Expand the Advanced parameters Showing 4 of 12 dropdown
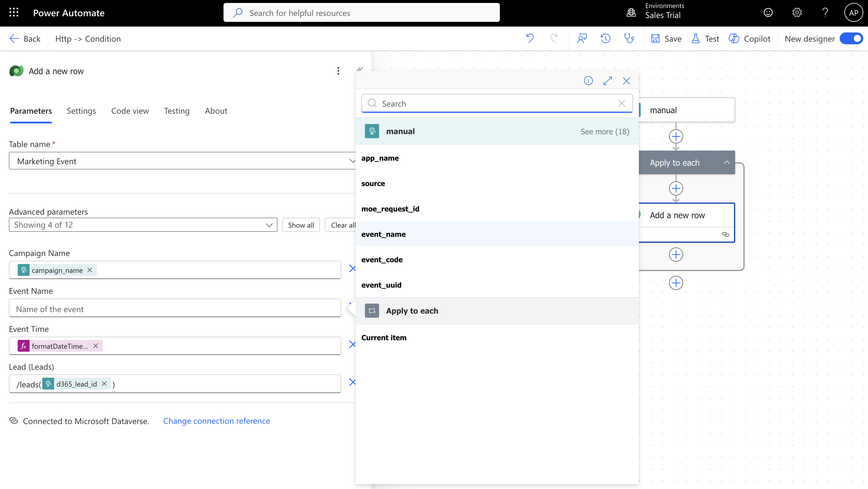Viewport: 868px width, 489px height. pyautogui.click(x=143, y=225)
